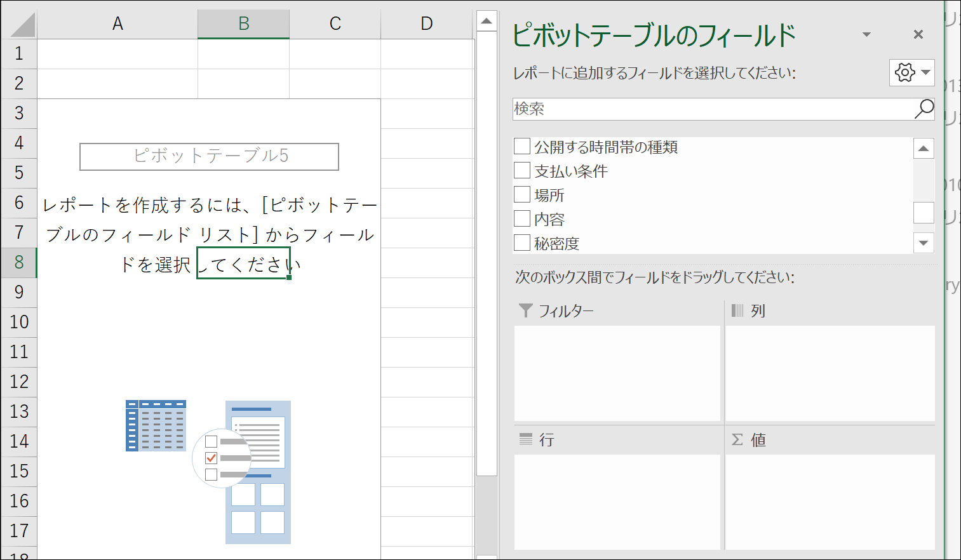Click the ピボットテーブル5 placeholder box
Image resolution: width=961 pixels, height=560 pixels.
click(209, 156)
